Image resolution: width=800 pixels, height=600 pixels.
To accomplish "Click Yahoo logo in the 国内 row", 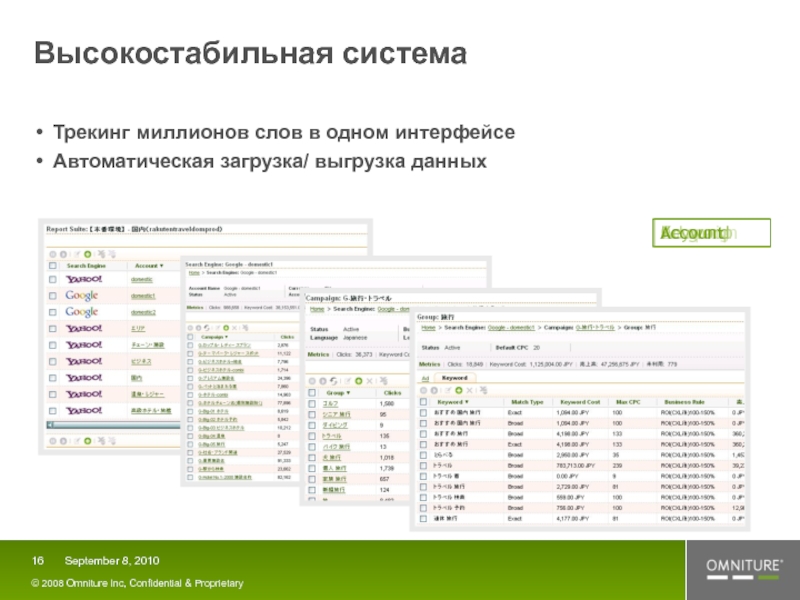I will [x=84, y=378].
